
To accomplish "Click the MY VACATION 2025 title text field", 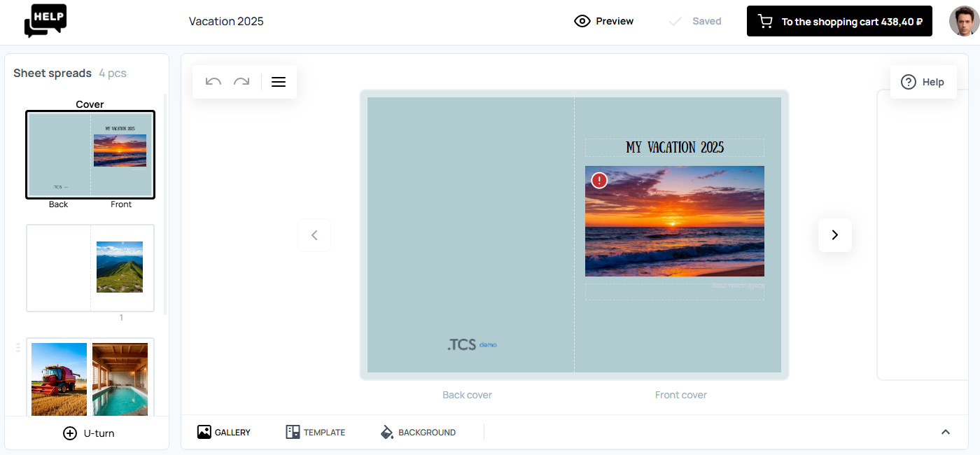I will pos(674,148).
